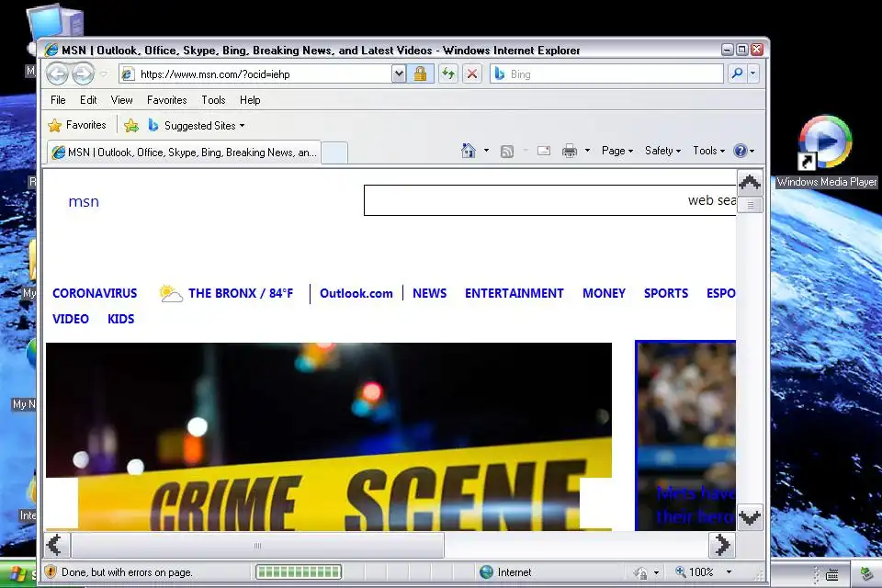
Task: Stop loading with the red X button
Action: click(x=472, y=73)
